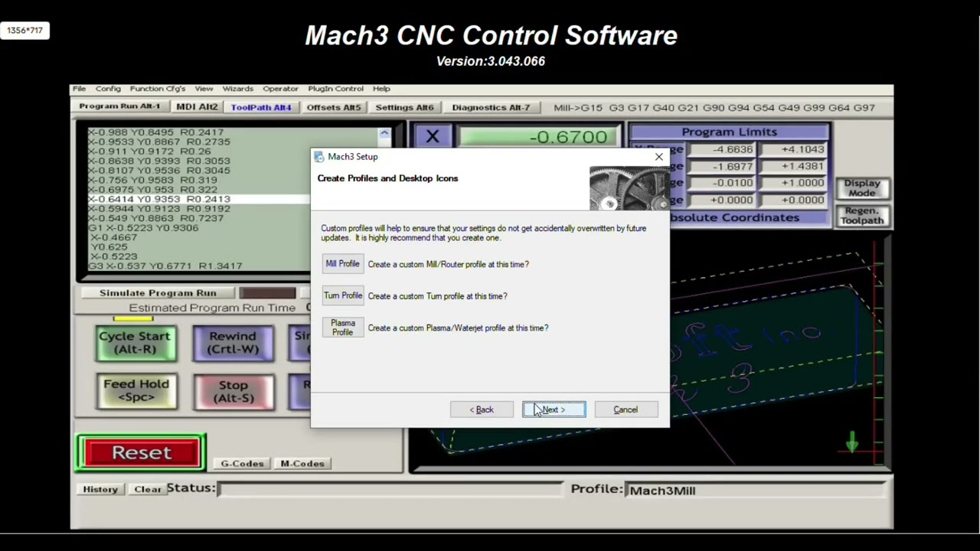Screen dimensions: 980x551
Task: Click the Estimated Program Run Time label
Action: [212, 308]
